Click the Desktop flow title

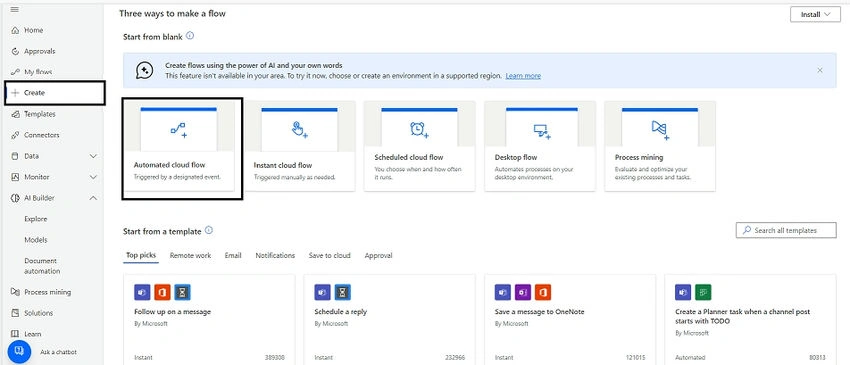point(516,157)
